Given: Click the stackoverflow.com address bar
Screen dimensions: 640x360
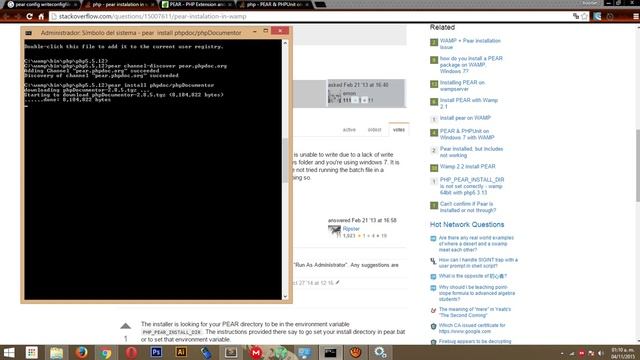Looking at the screenshot, I should coord(310,16).
